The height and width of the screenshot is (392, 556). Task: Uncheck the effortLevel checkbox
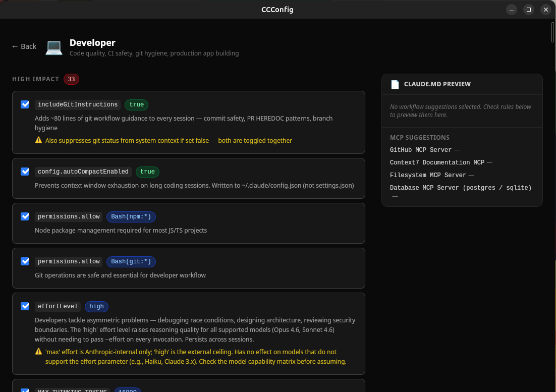[25, 306]
